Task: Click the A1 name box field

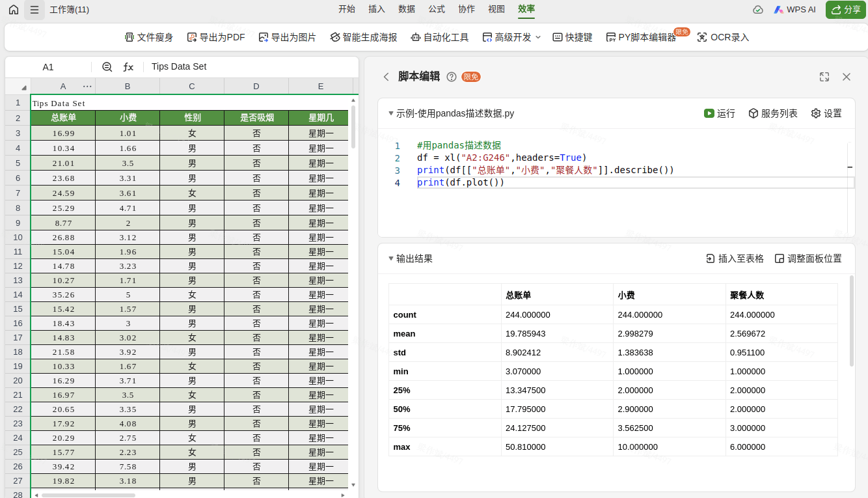Action: coord(49,67)
